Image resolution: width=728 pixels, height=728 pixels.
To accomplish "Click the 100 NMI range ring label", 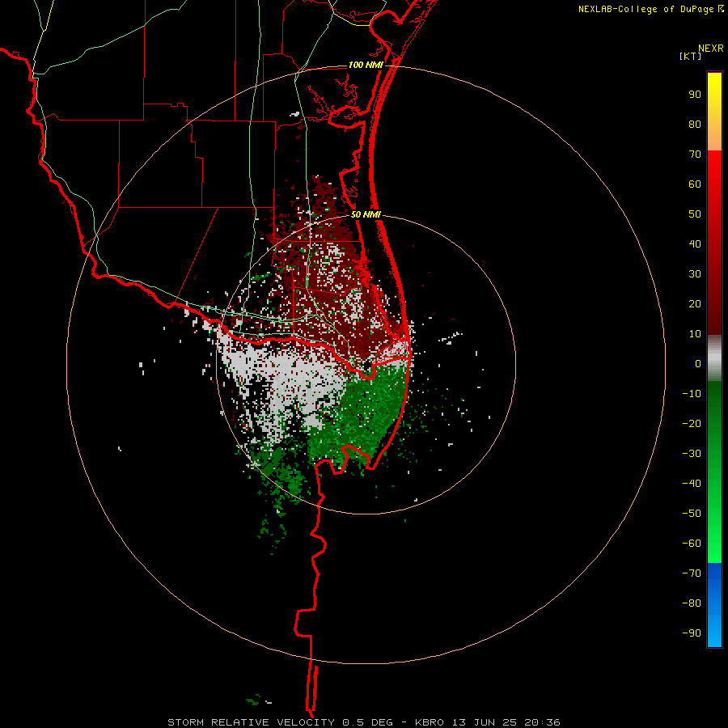I will 366,65.
